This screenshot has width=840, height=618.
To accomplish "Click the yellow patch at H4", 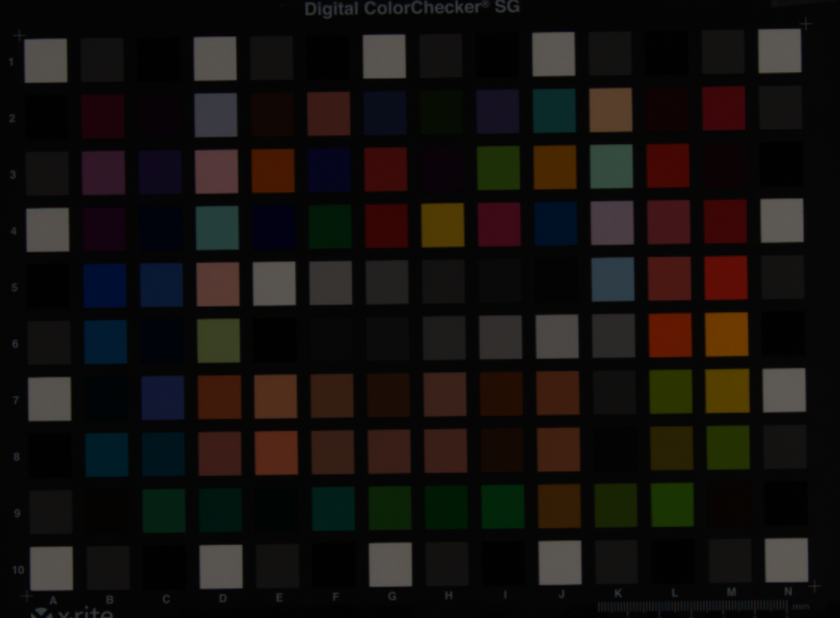I will coord(442,225).
